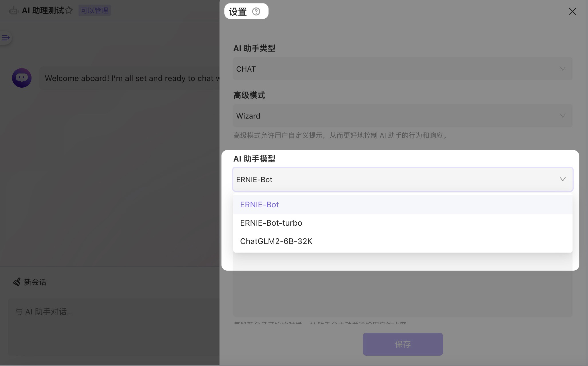The width and height of the screenshot is (588, 366).
Task: Star the AI 助理测试 assistant
Action: click(69, 10)
